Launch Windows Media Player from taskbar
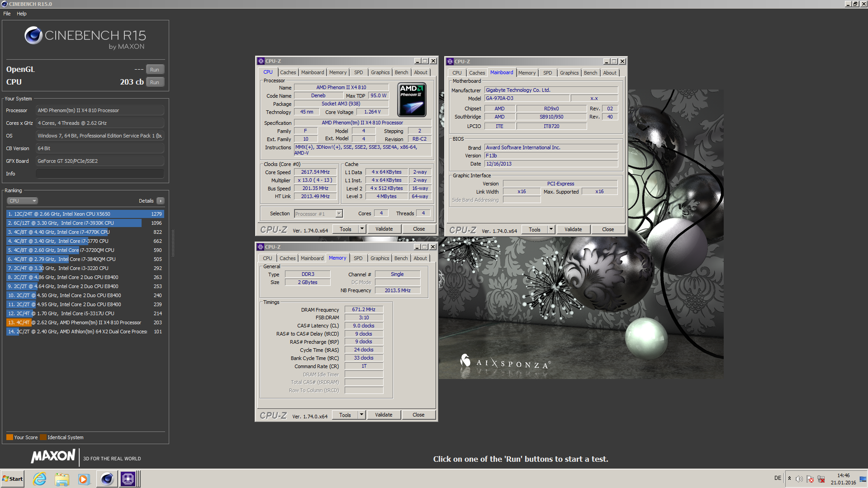 (84, 479)
